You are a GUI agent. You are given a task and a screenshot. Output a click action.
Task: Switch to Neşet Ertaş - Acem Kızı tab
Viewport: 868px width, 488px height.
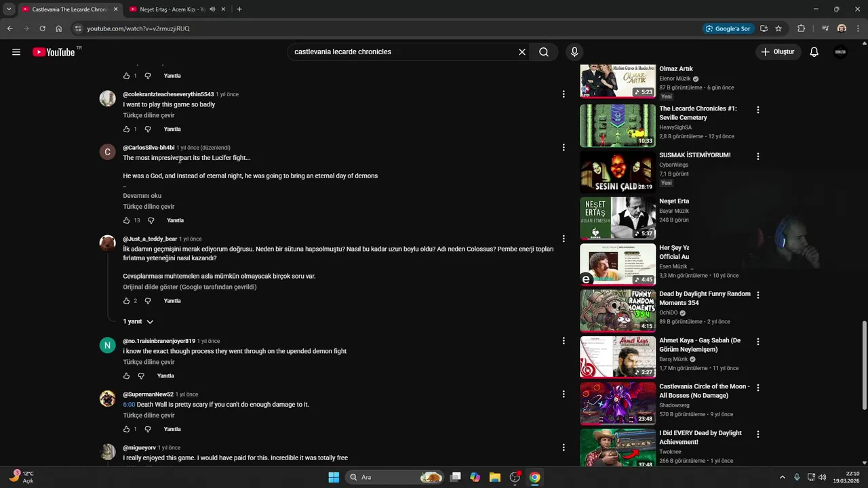tap(178, 9)
